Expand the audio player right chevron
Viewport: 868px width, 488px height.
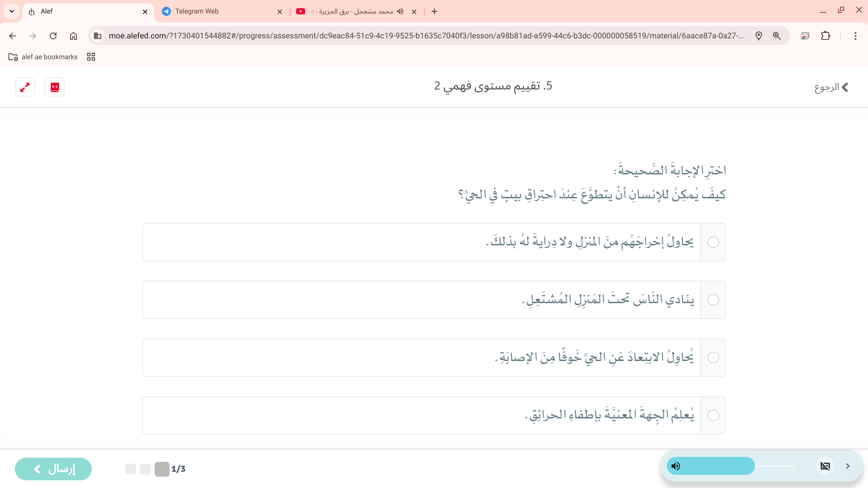tap(848, 466)
